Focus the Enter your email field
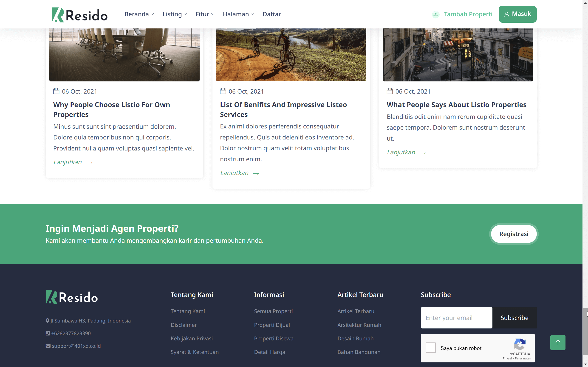 click(x=456, y=318)
